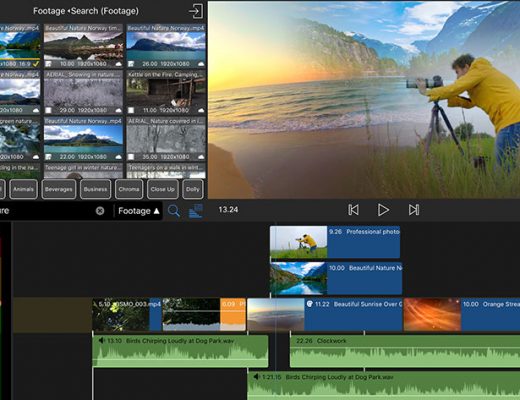Select the Beverages tag filter
Viewport: 520px width, 400px height.
[59, 189]
